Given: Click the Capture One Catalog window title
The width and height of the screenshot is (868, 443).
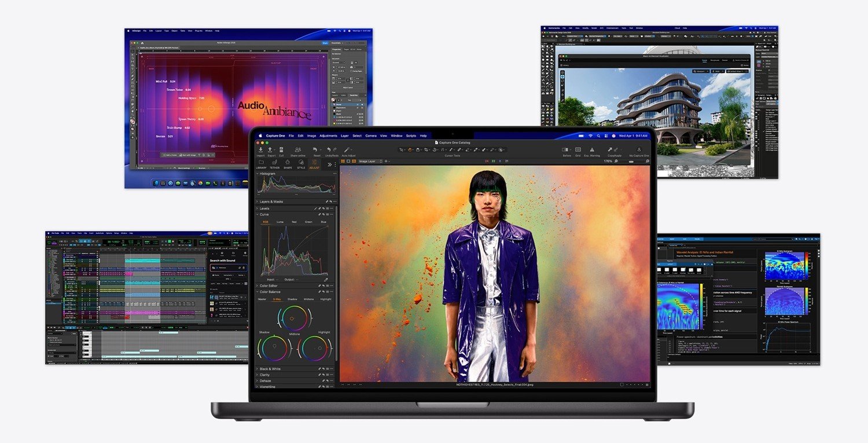Looking at the screenshot, I should coord(454,142).
